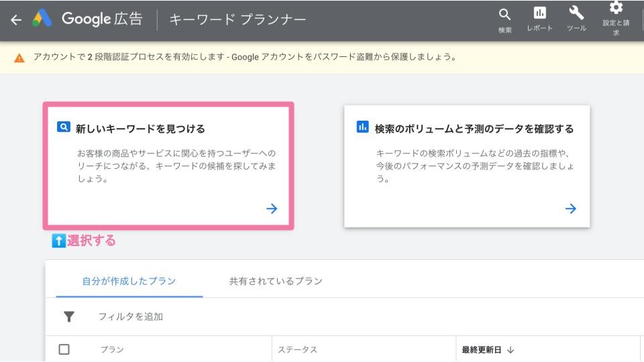Open the search magnifier tool

tap(504, 15)
